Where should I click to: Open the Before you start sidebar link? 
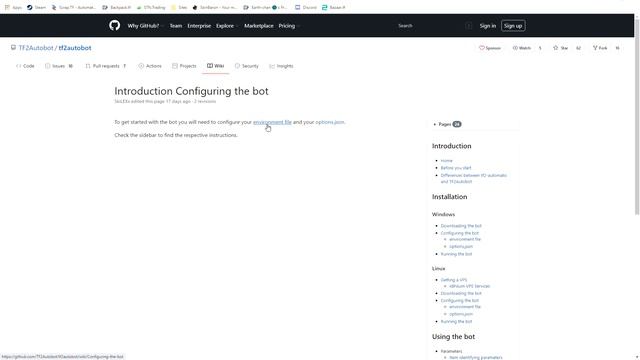pyautogui.click(x=456, y=168)
